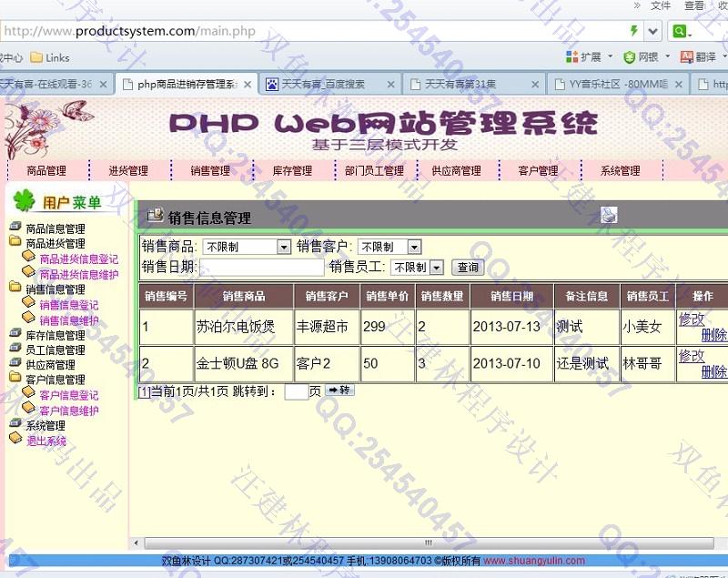Expand the 网银 dropdown arrow
728x578 pixels.
click(668, 56)
